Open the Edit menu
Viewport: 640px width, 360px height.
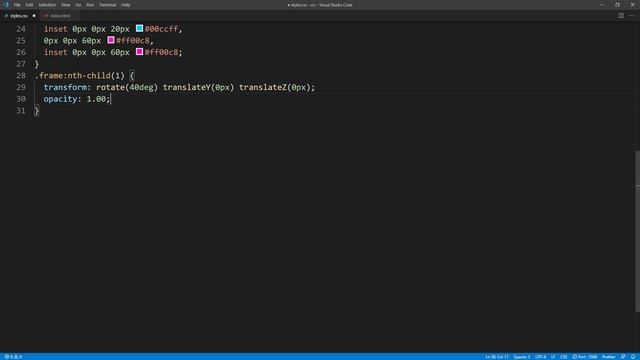point(29,5)
